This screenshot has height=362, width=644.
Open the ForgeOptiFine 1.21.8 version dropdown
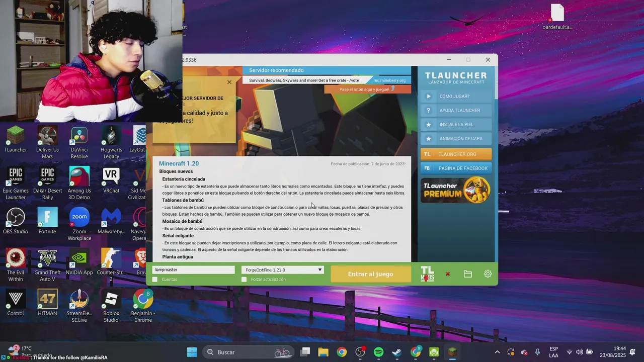(x=283, y=270)
